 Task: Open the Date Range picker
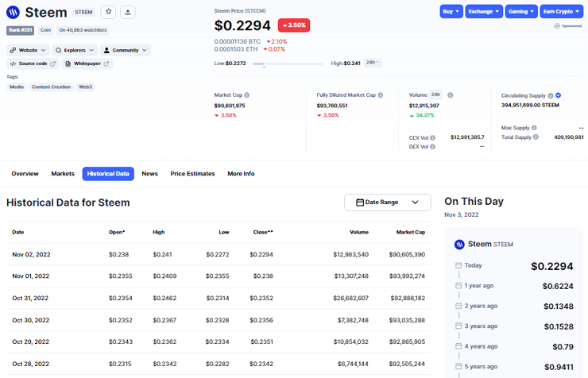tap(388, 202)
